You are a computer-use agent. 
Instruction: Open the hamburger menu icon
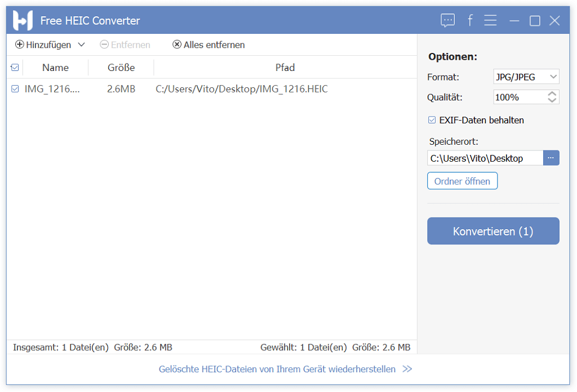point(490,20)
